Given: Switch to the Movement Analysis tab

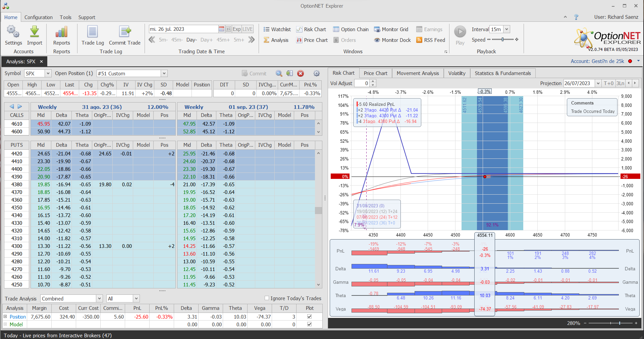Looking at the screenshot, I should pos(418,73).
